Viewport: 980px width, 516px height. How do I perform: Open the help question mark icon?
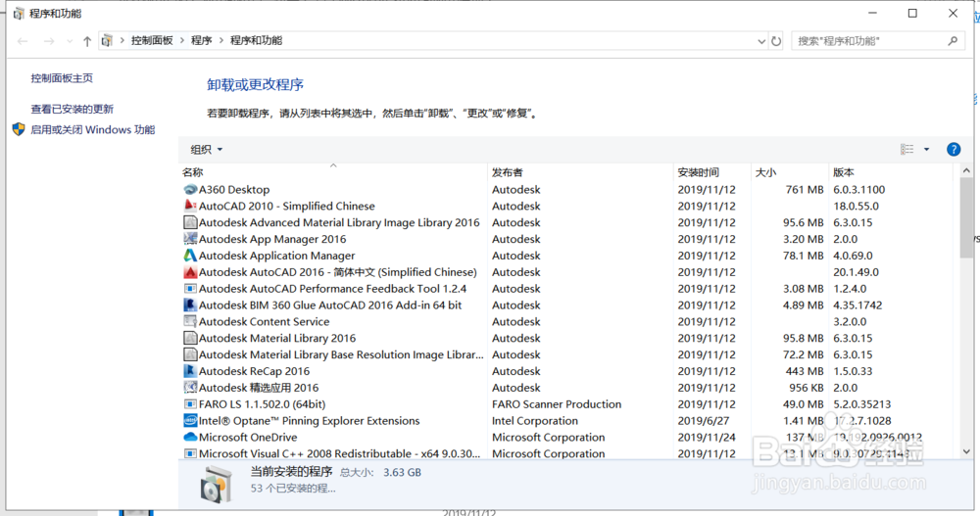pos(954,149)
